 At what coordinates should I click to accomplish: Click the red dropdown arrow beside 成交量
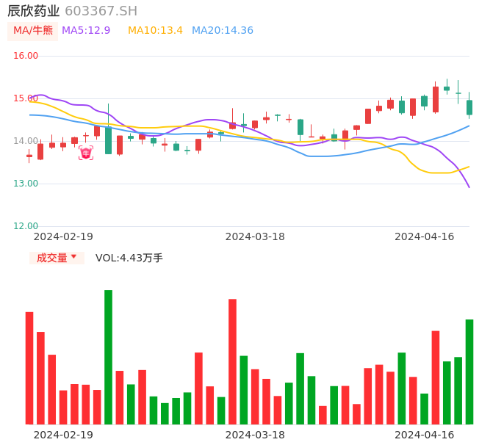pos(73,257)
